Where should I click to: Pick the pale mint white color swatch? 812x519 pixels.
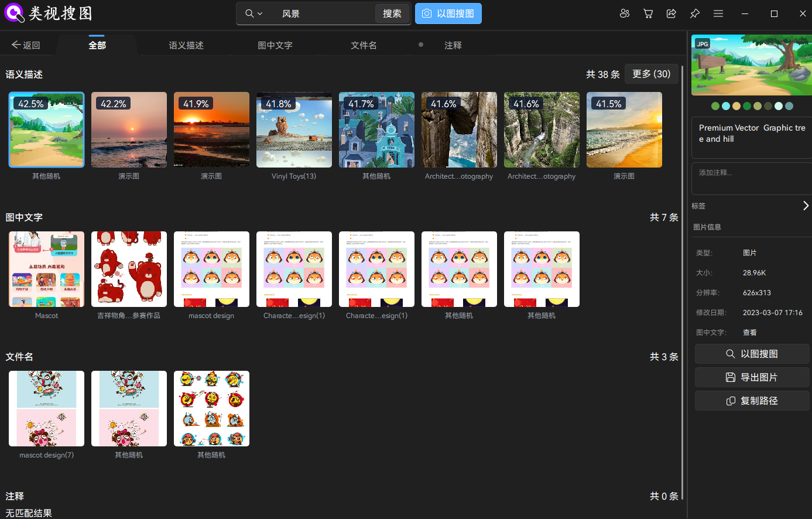click(x=779, y=106)
